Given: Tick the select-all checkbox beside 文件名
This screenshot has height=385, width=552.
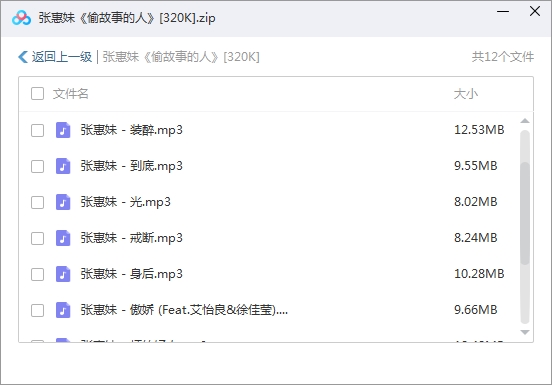Looking at the screenshot, I should point(37,94).
